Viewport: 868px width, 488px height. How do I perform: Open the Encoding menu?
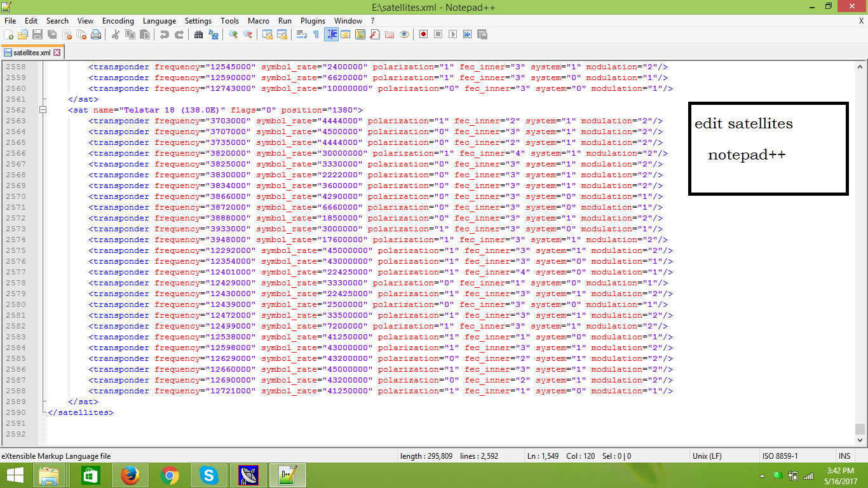pos(118,21)
